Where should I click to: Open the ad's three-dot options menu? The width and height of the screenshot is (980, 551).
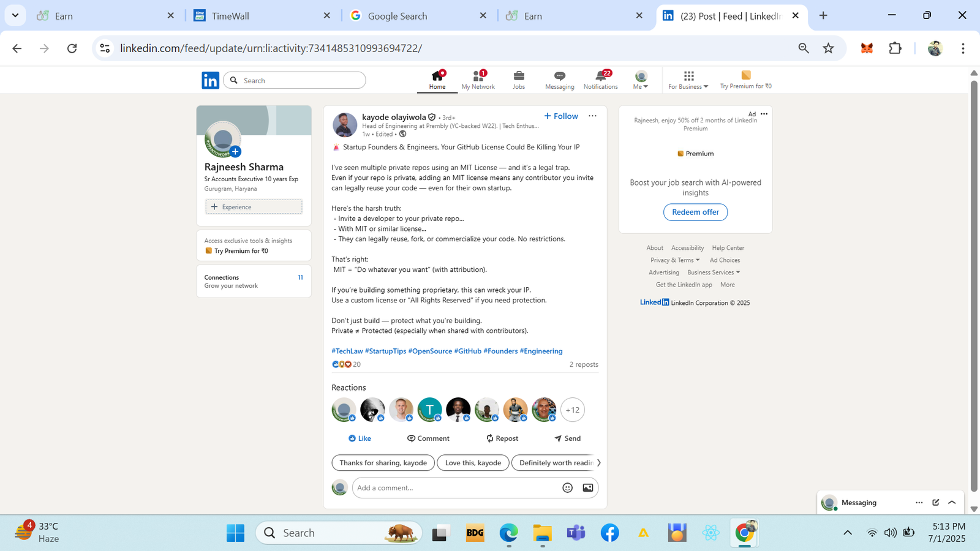coord(764,114)
